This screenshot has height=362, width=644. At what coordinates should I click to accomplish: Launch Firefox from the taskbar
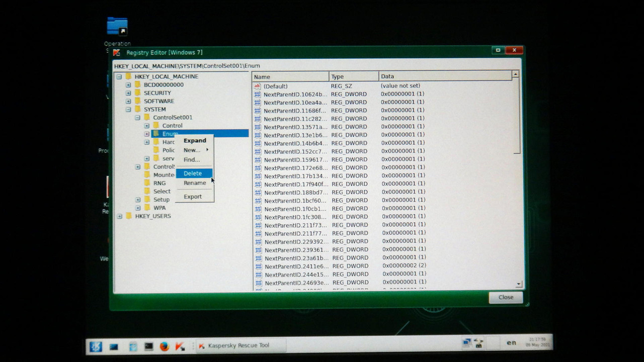[164, 346]
